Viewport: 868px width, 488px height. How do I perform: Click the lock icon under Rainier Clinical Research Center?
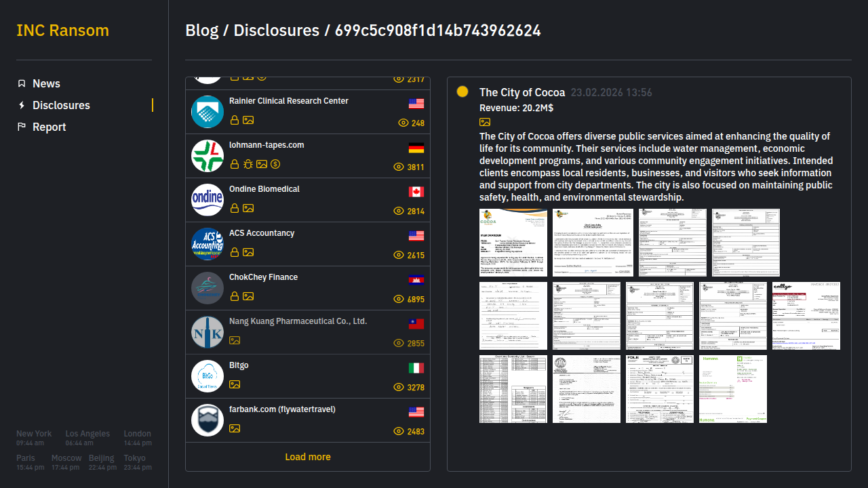pos(235,120)
